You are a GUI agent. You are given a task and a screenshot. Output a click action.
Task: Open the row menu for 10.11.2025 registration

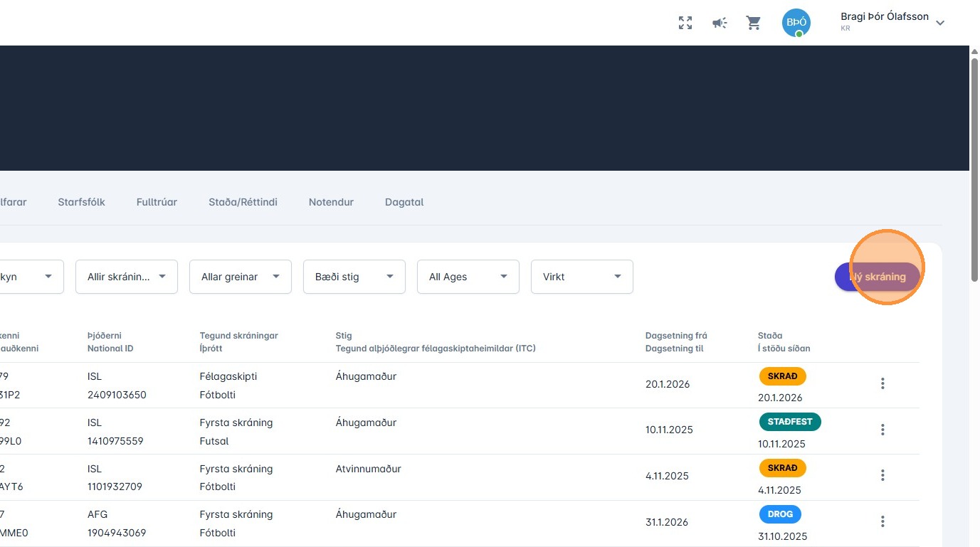pos(882,430)
